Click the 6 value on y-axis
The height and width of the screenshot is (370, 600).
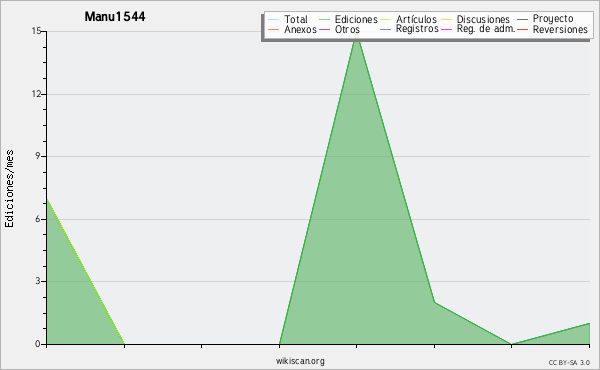(x=38, y=219)
